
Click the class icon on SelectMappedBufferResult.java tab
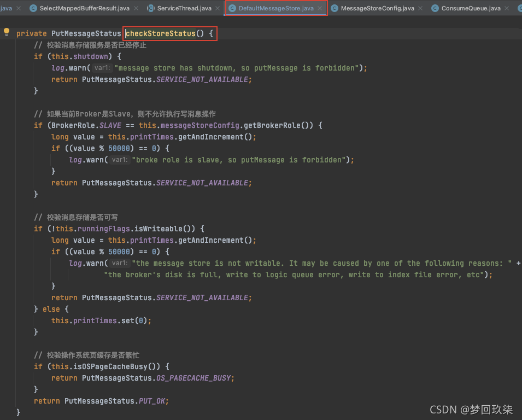coord(33,8)
